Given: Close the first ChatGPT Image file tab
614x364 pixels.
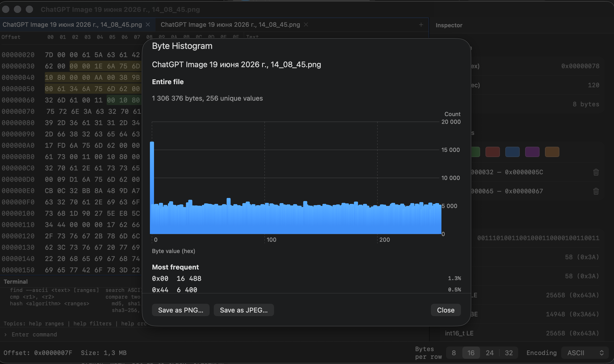Looking at the screenshot, I should (148, 24).
